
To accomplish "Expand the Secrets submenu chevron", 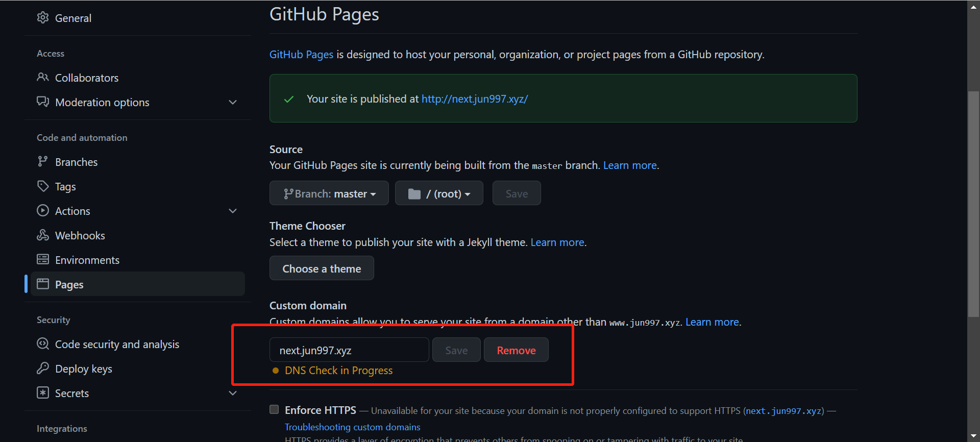I will click(233, 393).
